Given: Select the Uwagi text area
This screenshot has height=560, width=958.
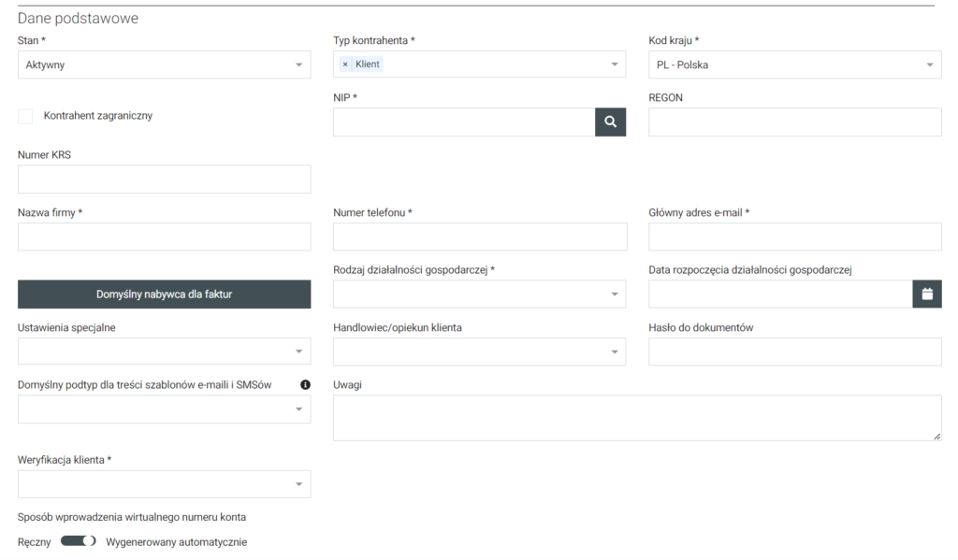Looking at the screenshot, I should pos(636,417).
